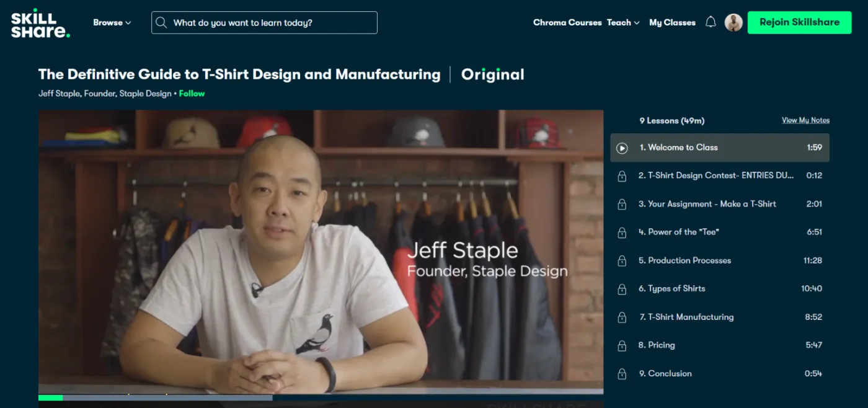Click the 11:28 duration of Production Processes
This screenshot has width=868, height=408.
[813, 260]
